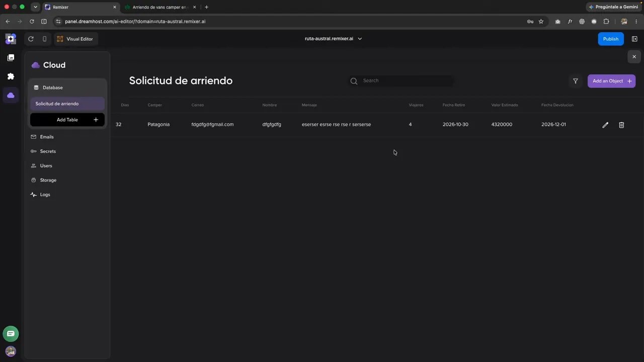Open the browser extensions puzzle icon
The image size is (644, 362).
606,22
